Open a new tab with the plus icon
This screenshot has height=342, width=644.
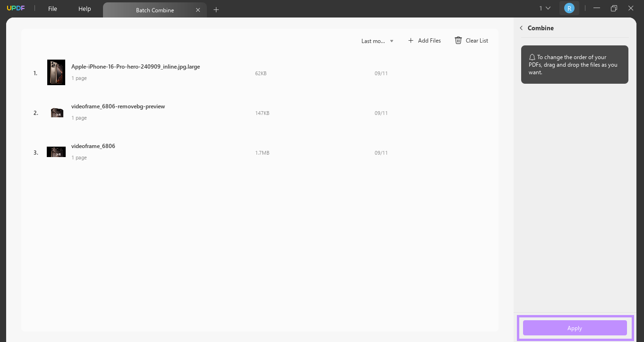(216, 9)
